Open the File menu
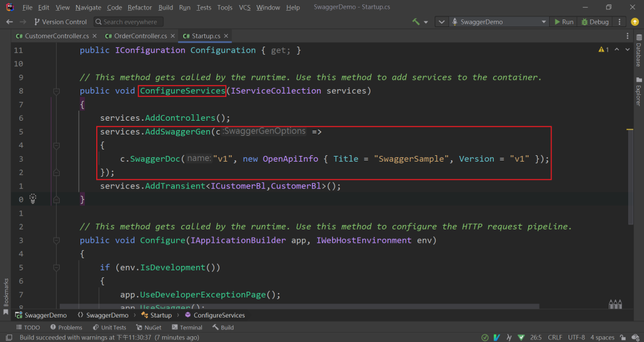This screenshot has height=342, width=644. (x=28, y=8)
